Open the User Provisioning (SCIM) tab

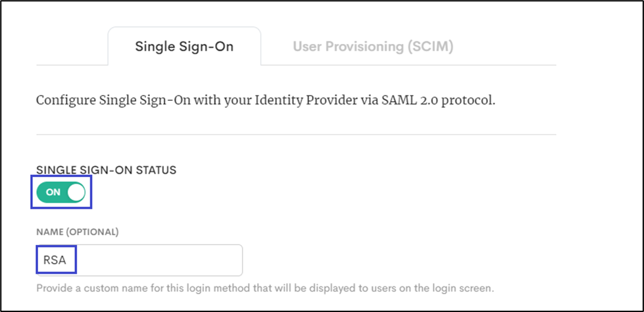tap(373, 47)
